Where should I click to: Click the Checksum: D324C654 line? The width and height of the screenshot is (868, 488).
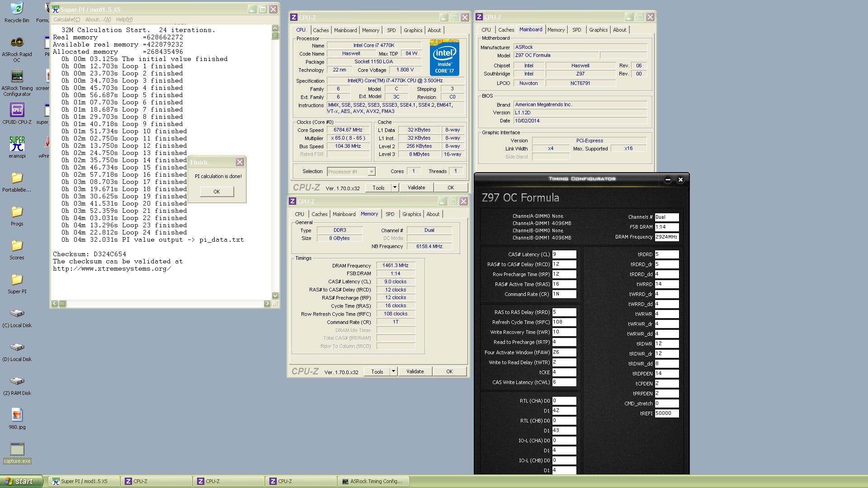(x=90, y=254)
